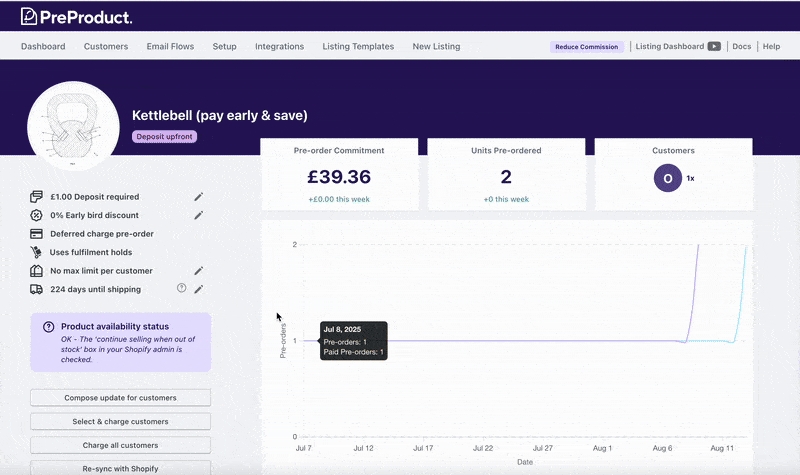Click the Deposit upfront badge
Screen dimensions: 800x475
tap(164, 137)
